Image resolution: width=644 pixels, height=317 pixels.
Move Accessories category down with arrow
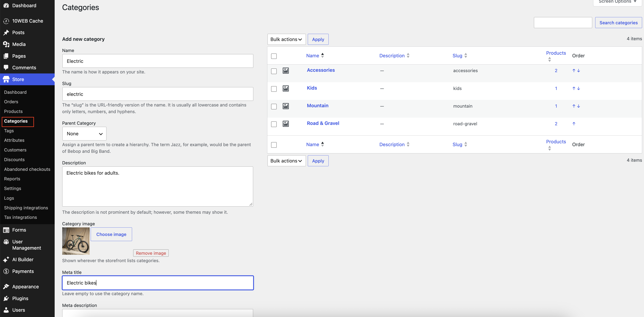pos(579,70)
